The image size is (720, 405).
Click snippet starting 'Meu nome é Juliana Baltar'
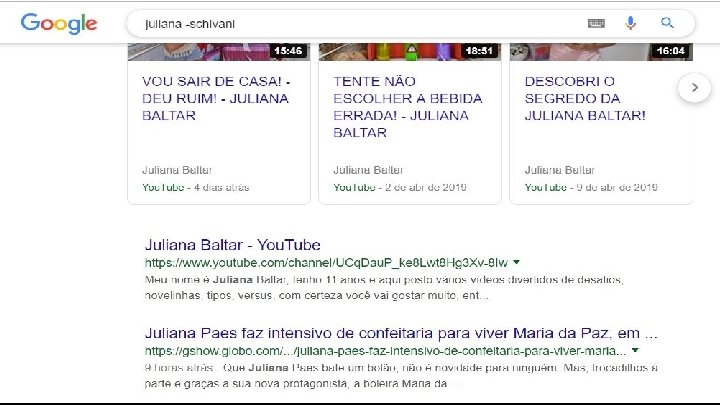pyautogui.click(x=384, y=287)
